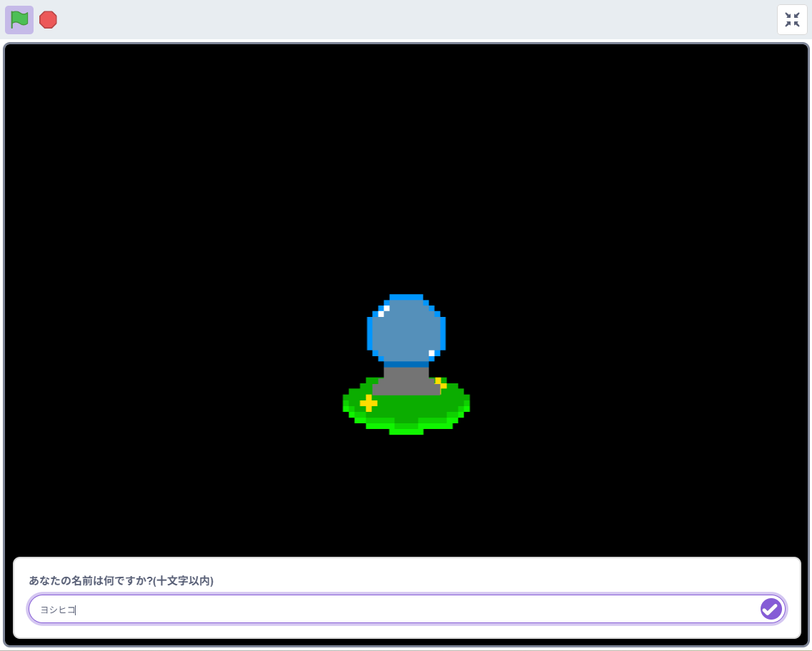Click the white highlight at the ball's upper left
This screenshot has height=651, width=812.
[384, 311]
